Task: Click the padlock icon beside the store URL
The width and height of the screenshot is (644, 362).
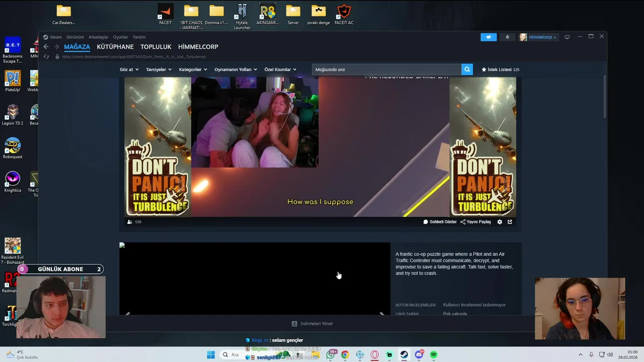Action: tap(57, 57)
